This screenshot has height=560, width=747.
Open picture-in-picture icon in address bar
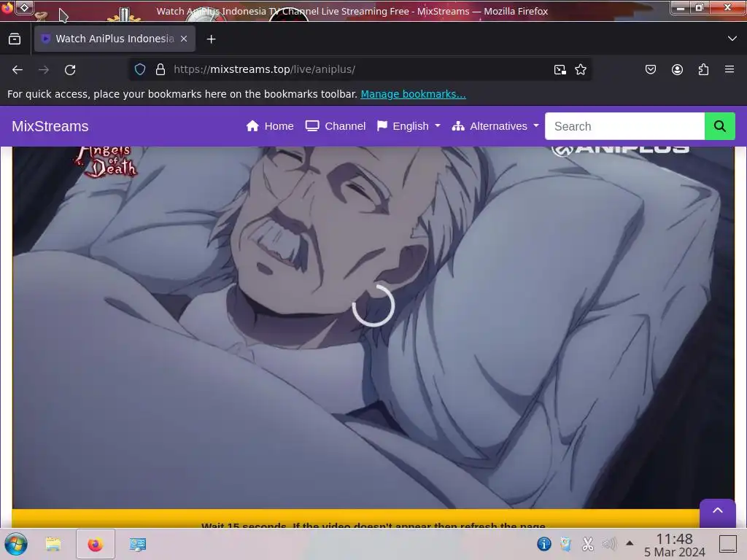click(560, 69)
